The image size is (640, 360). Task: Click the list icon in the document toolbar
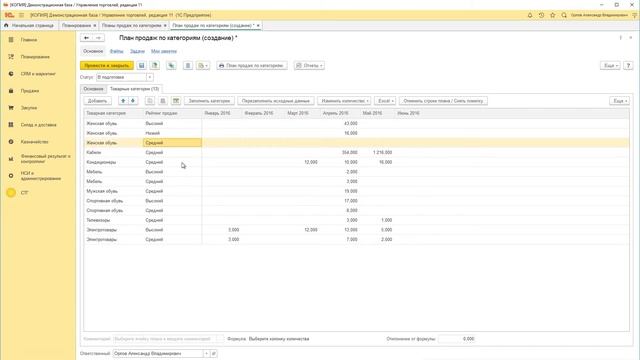click(188, 65)
